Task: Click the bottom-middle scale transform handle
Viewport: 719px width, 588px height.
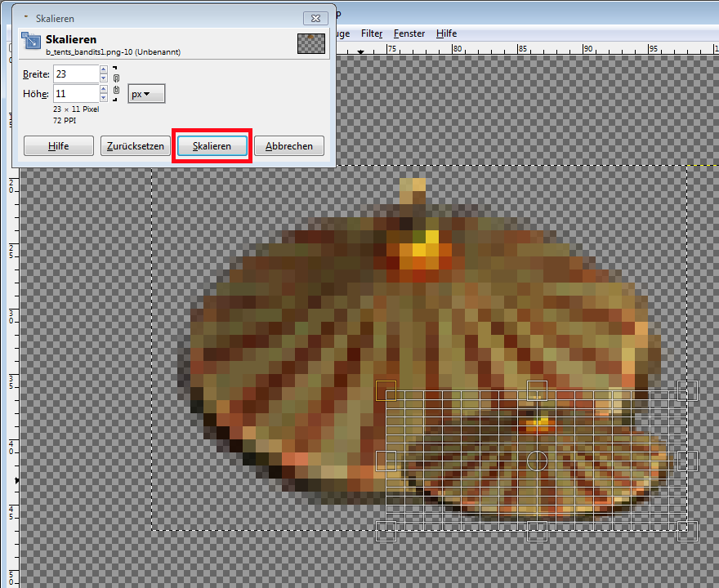Action: tap(537, 531)
